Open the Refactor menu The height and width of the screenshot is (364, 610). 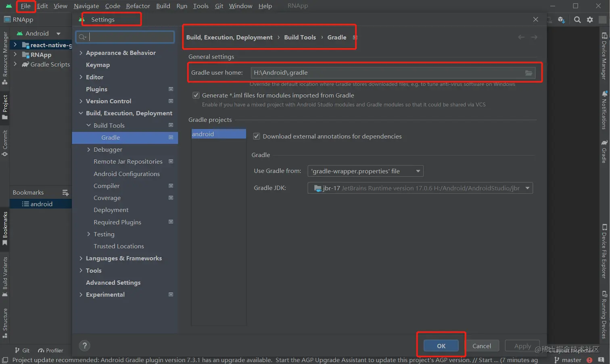click(x=138, y=6)
